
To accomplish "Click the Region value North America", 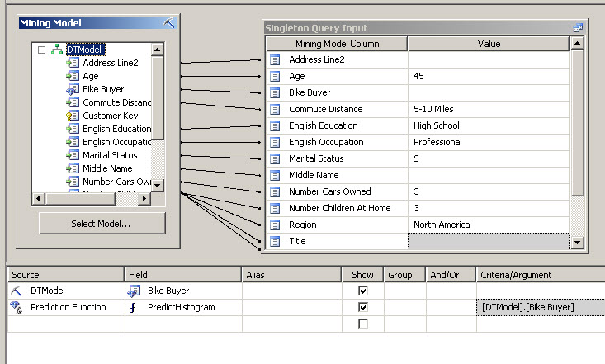I will pyautogui.click(x=489, y=225).
